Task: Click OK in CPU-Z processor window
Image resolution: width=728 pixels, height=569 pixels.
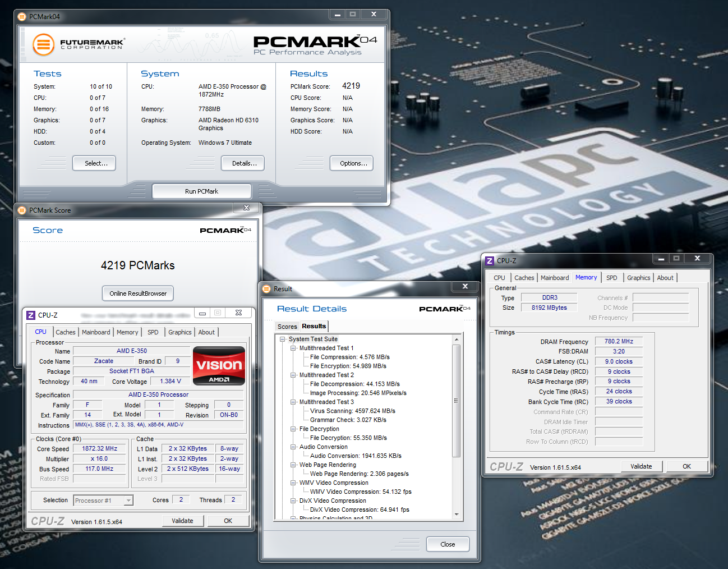Action: pyautogui.click(x=228, y=521)
